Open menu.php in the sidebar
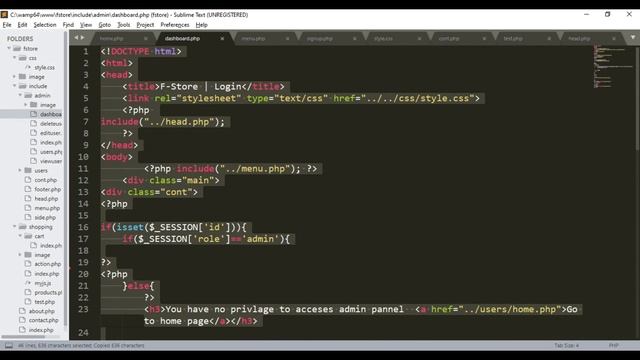The height and width of the screenshot is (360, 640). tap(47, 208)
